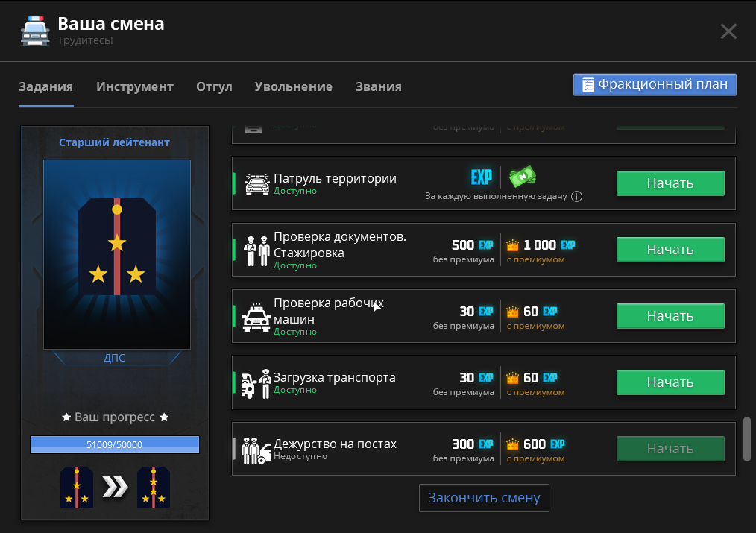
Task: Click the crown icon beside 600 EXP
Action: point(512,444)
